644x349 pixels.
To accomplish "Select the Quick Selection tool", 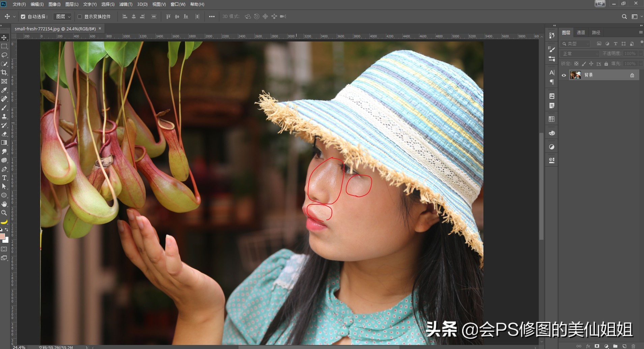I will [x=4, y=64].
